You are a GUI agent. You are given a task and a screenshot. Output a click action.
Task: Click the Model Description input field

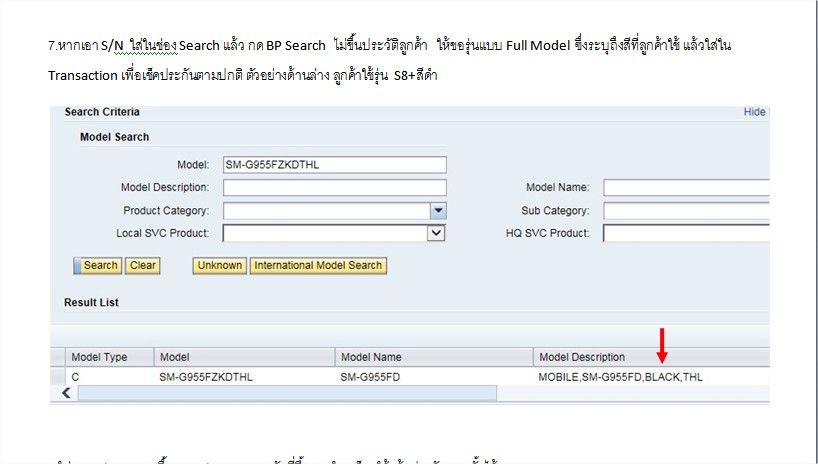tap(334, 187)
